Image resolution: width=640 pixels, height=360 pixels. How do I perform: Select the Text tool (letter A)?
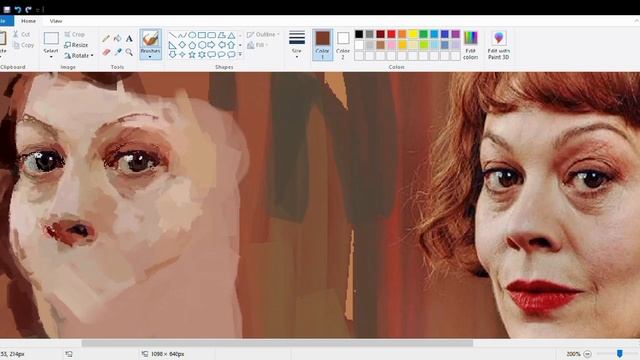129,39
